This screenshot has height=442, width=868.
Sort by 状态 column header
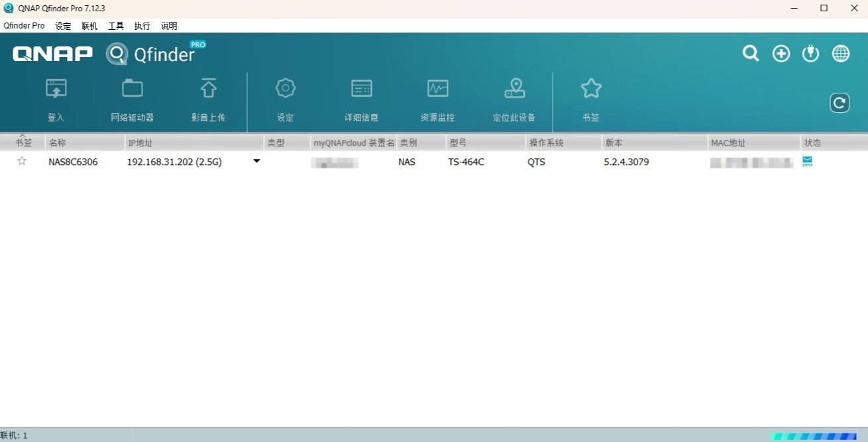click(x=834, y=142)
